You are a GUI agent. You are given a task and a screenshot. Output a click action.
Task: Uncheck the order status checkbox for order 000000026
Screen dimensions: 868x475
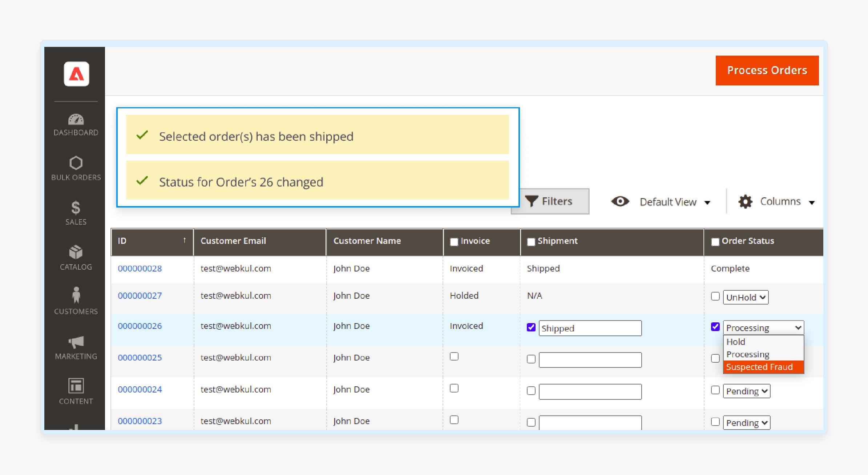click(715, 326)
